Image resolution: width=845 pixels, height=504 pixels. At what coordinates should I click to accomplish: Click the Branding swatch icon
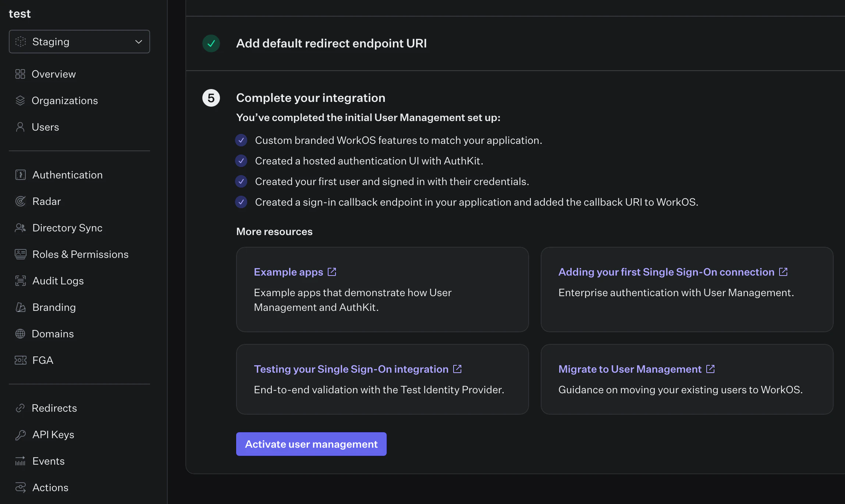(21, 307)
